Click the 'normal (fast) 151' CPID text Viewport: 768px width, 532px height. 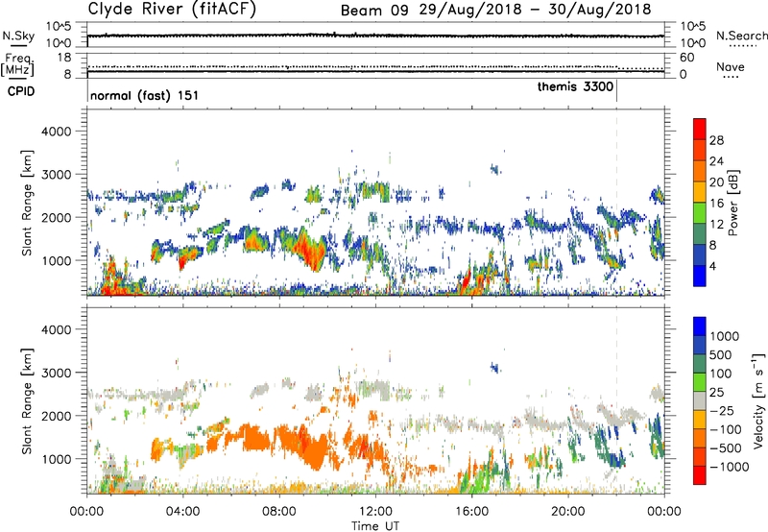tap(145, 95)
